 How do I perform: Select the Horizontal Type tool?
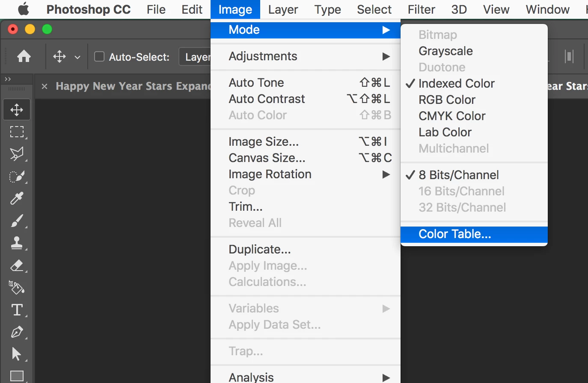click(x=17, y=310)
